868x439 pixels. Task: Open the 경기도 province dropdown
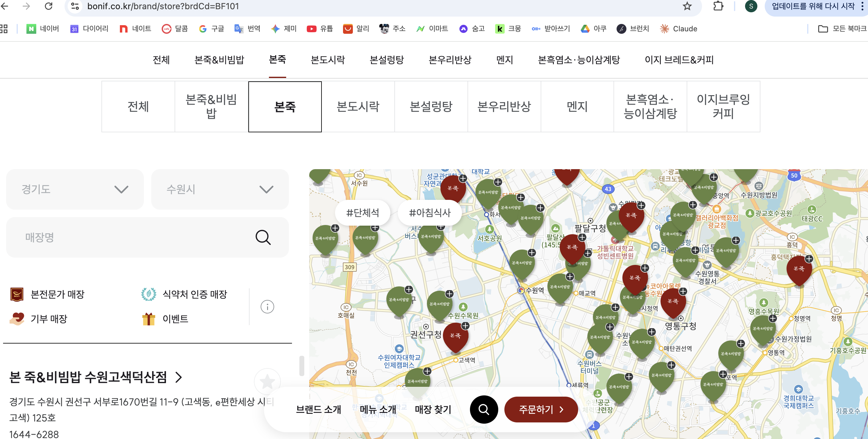coord(75,189)
